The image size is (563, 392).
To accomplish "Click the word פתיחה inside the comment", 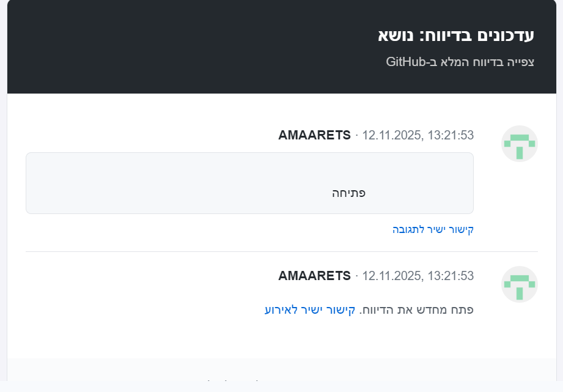I will [x=348, y=193].
